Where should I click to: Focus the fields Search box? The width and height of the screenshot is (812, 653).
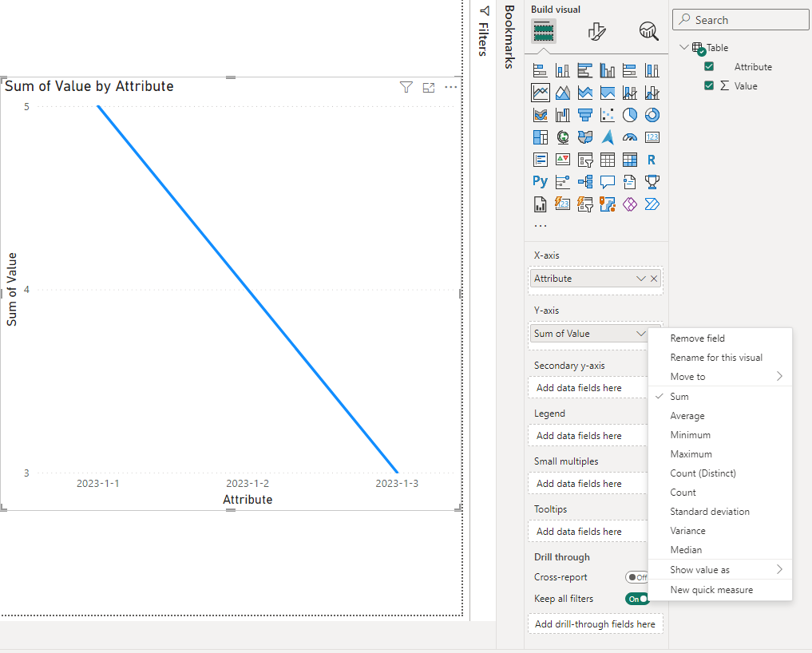[740, 20]
